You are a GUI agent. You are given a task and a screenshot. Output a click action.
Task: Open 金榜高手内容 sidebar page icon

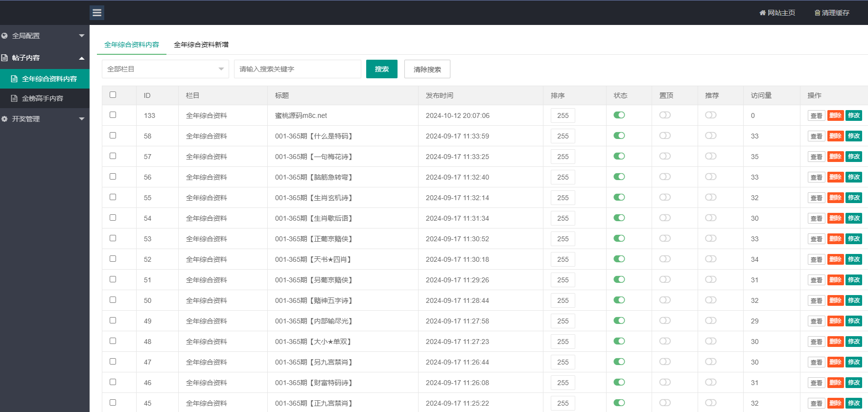(x=14, y=98)
